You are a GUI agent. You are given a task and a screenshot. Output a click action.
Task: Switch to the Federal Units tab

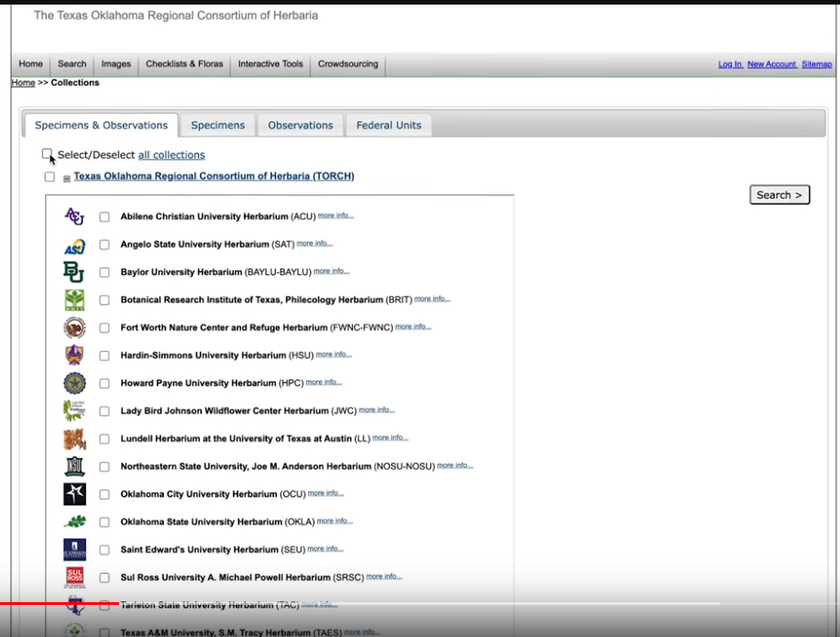389,126
